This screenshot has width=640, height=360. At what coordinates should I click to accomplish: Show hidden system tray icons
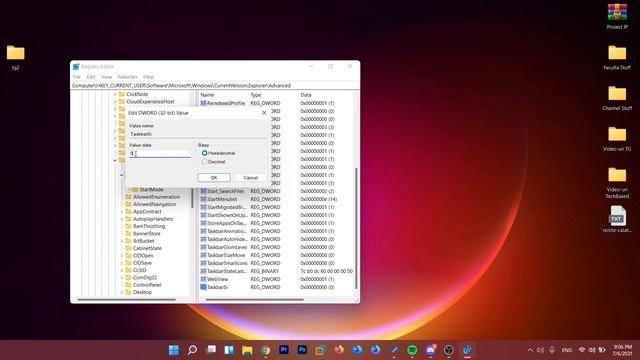(x=530, y=350)
